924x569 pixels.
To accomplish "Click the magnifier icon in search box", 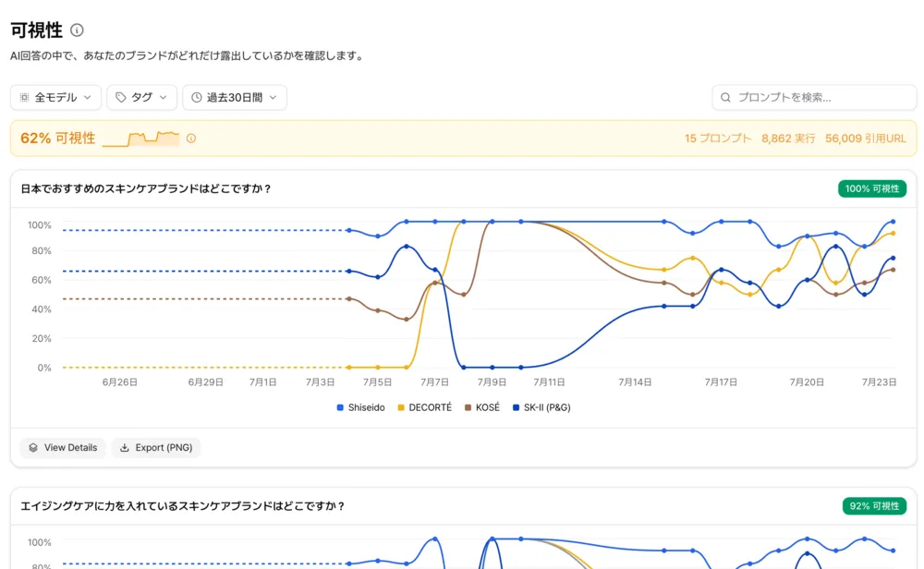I will point(725,97).
